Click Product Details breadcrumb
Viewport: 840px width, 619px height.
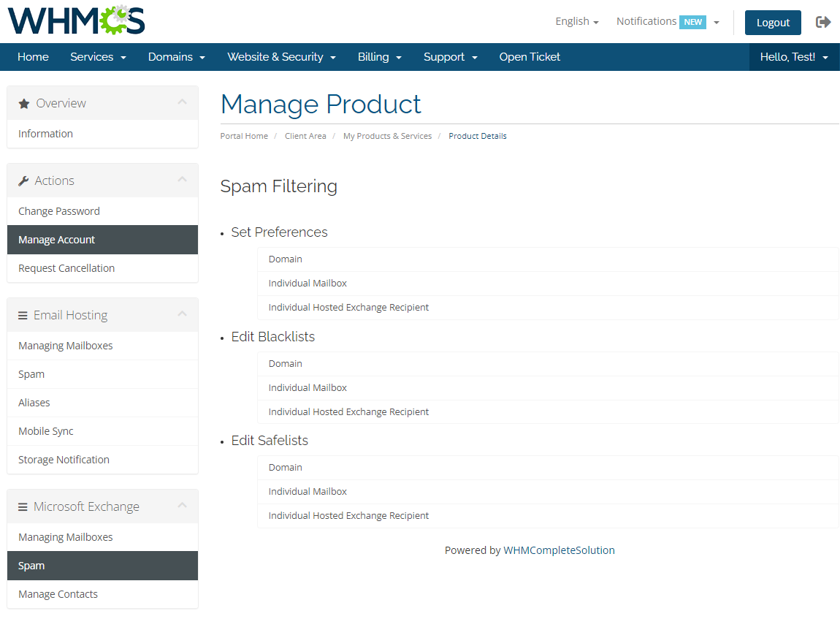[477, 136]
